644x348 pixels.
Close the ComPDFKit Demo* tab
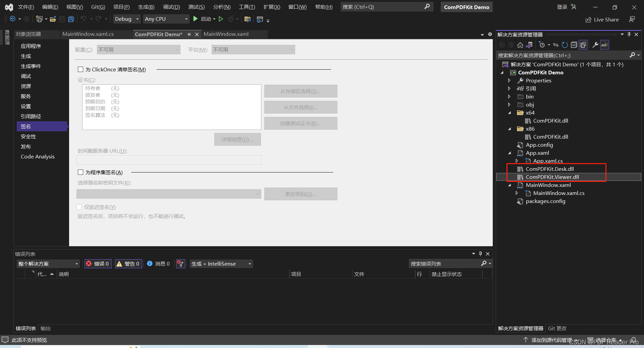coord(197,34)
